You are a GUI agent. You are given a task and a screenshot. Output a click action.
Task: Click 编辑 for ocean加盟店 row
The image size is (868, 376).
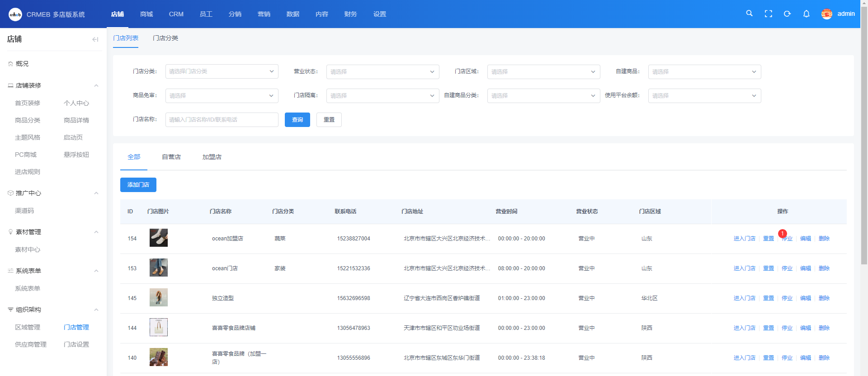[x=806, y=239]
